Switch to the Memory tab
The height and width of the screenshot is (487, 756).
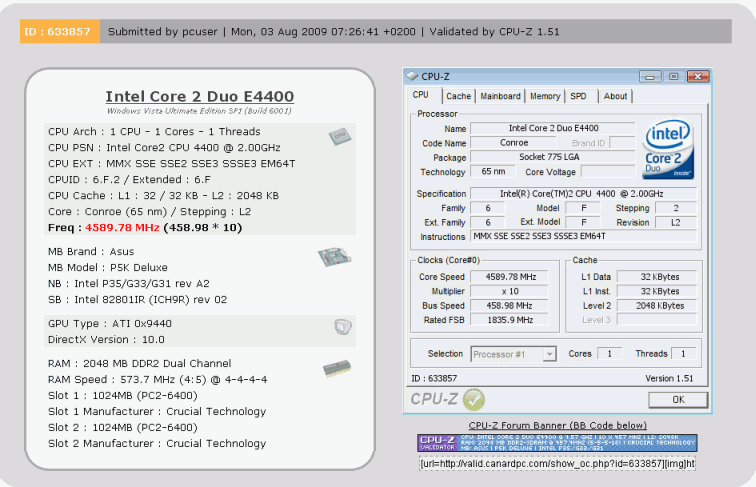[545, 96]
